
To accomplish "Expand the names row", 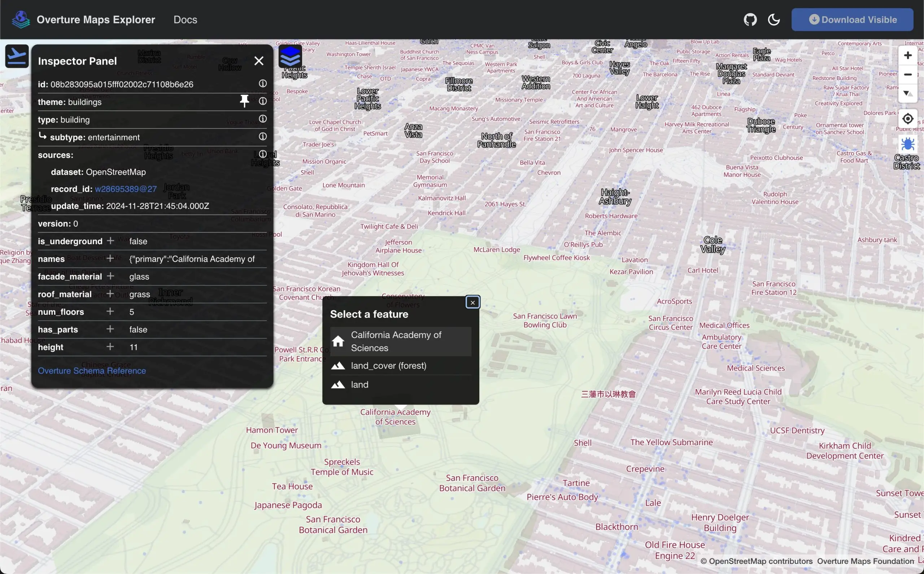I will (110, 259).
